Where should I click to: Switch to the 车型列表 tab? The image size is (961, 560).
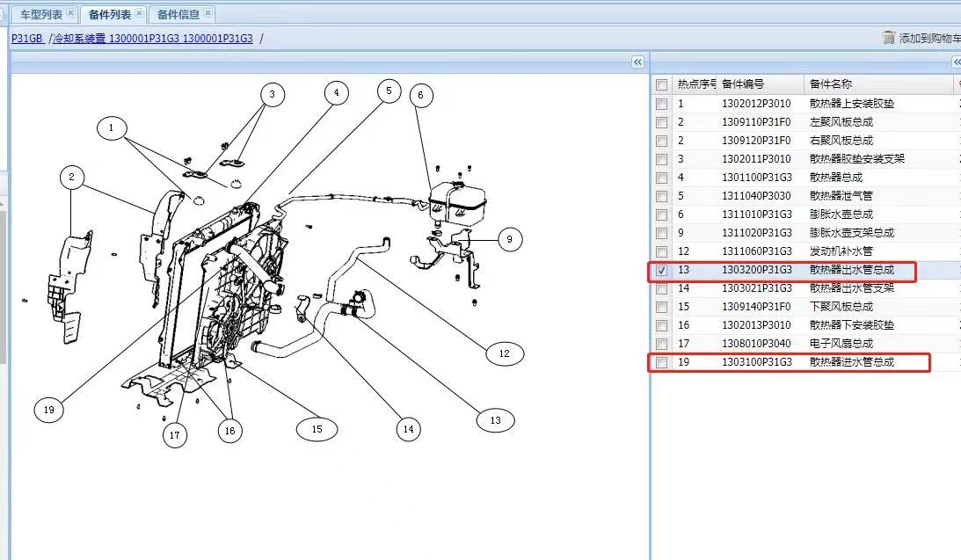[40, 14]
